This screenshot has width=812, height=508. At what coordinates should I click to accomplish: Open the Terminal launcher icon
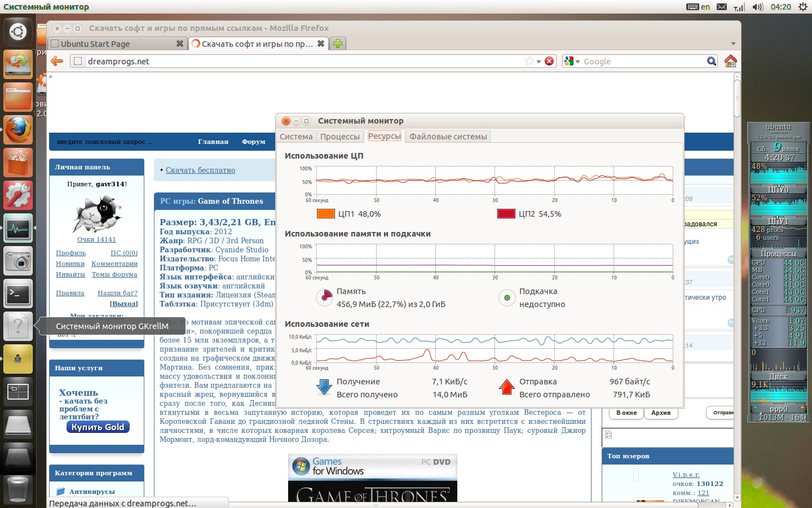tap(17, 294)
